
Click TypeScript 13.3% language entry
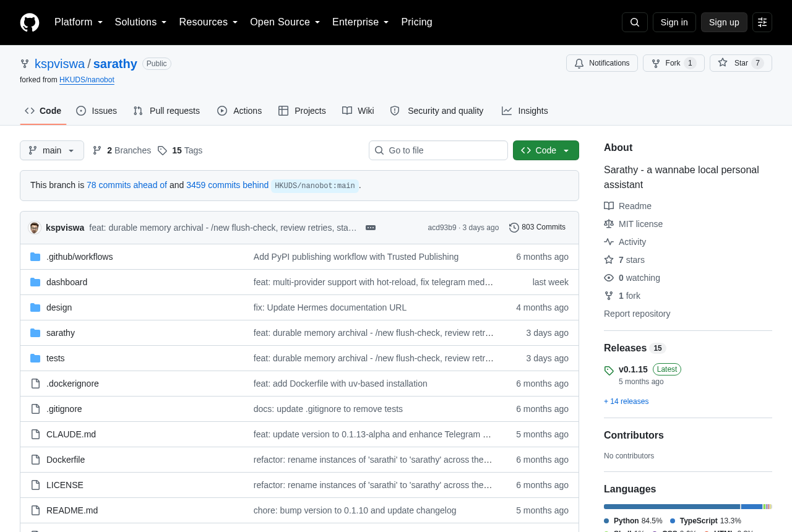coord(705,521)
